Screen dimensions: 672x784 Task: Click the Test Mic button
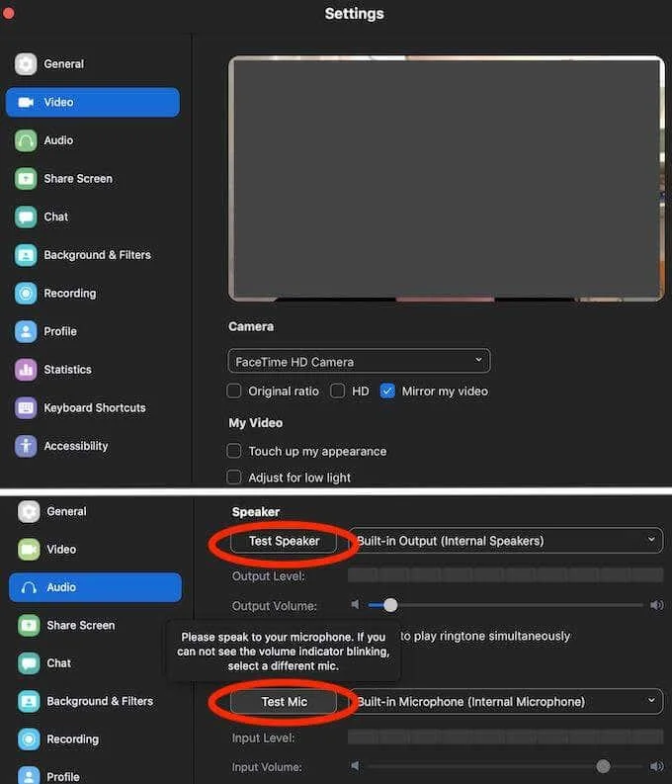point(284,702)
